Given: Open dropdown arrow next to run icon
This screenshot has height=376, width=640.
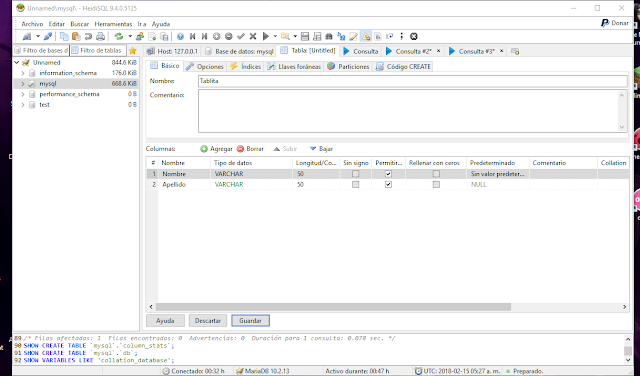Looking at the screenshot, I should [x=275, y=36].
